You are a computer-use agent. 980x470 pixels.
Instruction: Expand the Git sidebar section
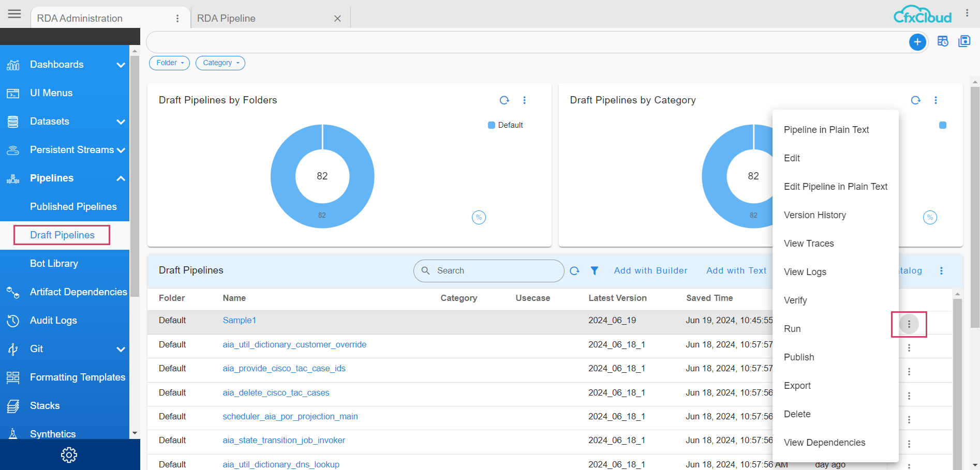point(121,349)
